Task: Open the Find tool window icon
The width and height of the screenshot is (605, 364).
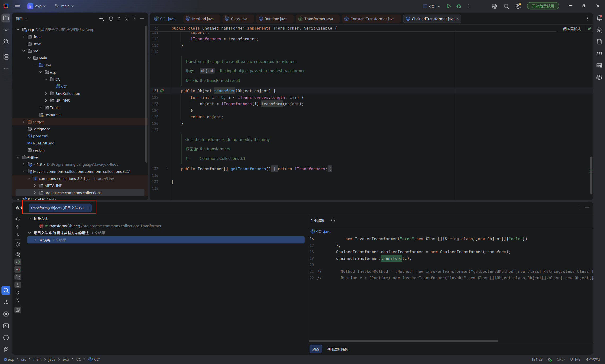Action: tap(6, 290)
